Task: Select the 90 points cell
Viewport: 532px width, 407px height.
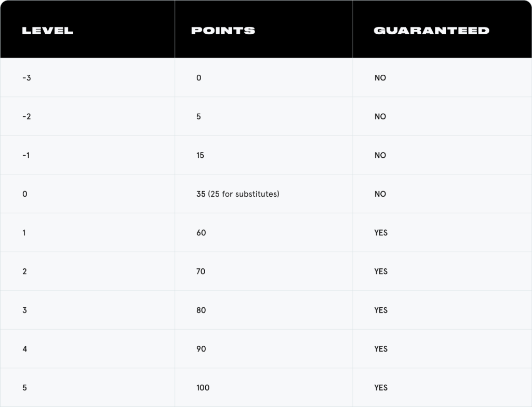Action: [x=201, y=349]
